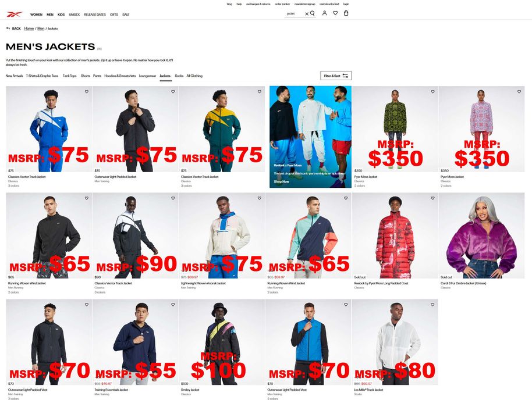
Task: Open the account profile icon
Action: pyautogui.click(x=324, y=13)
